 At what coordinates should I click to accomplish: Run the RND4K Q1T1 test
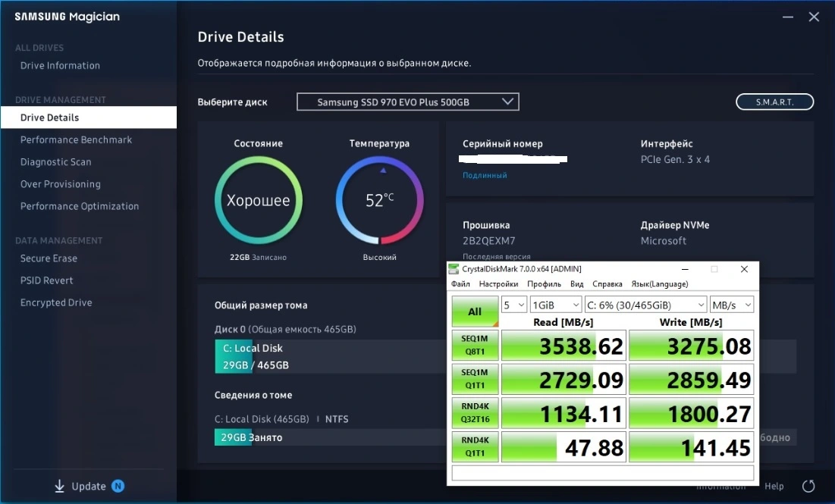coord(475,446)
